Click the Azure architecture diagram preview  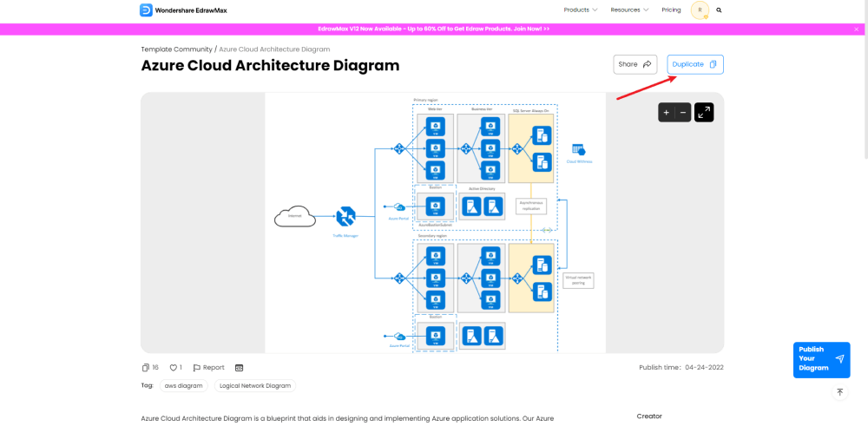435,223
